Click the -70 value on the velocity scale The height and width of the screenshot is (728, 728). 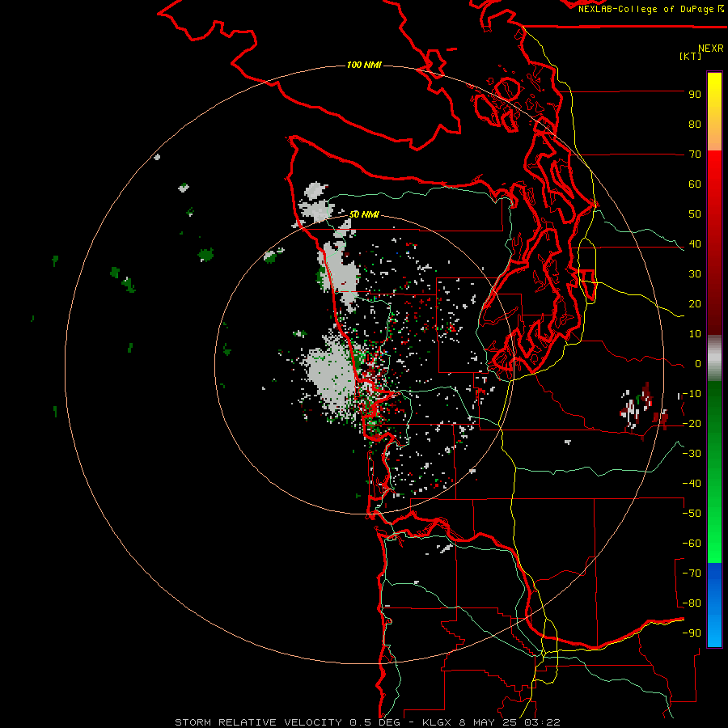(x=692, y=574)
